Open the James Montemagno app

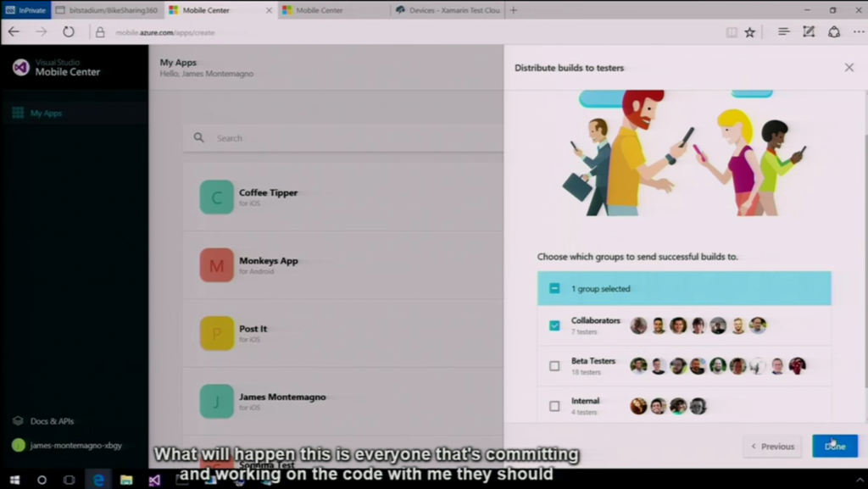click(343, 401)
